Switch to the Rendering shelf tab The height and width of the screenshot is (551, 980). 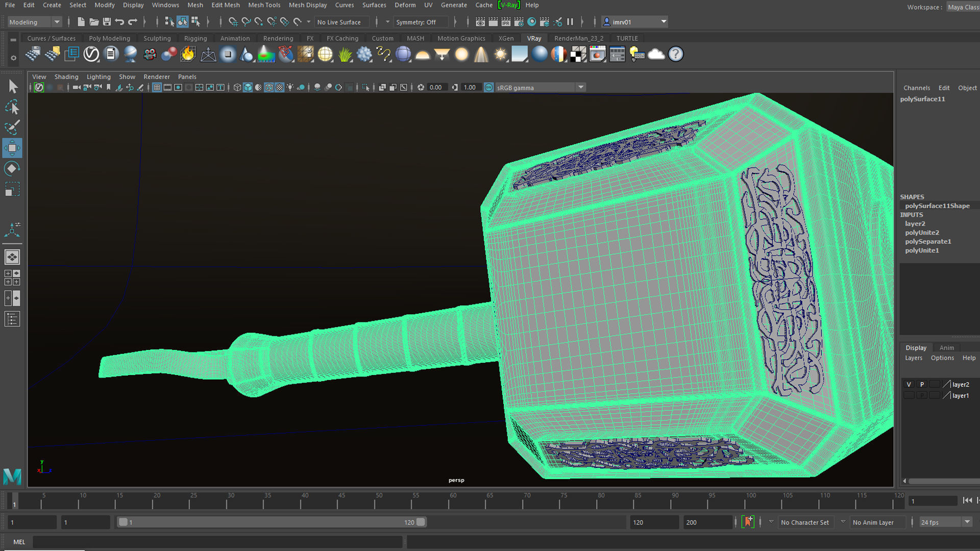[x=278, y=38]
